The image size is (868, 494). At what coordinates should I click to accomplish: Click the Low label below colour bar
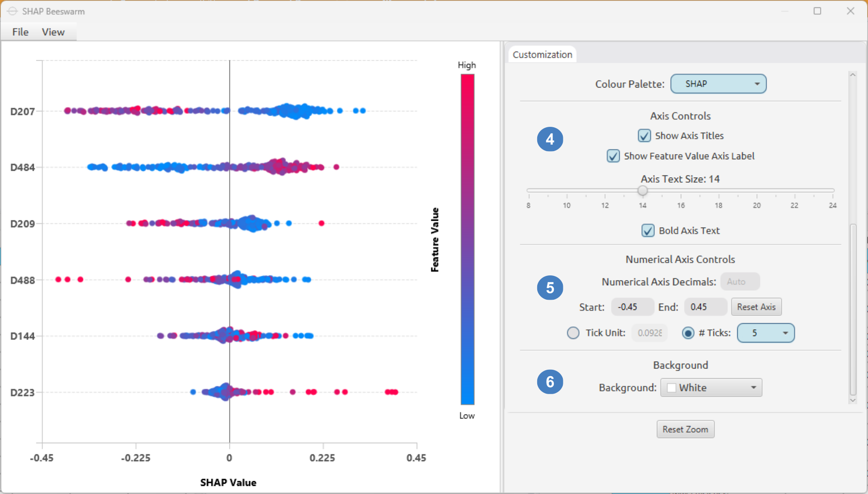pos(467,416)
